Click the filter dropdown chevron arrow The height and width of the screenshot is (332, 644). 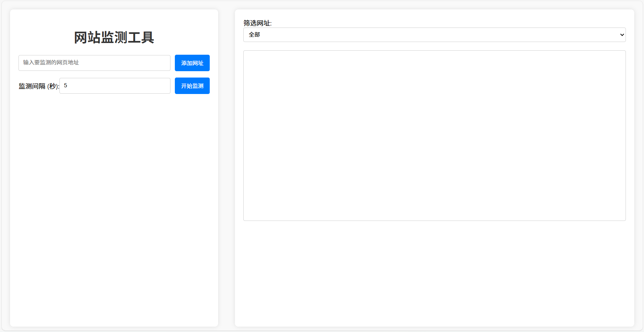622,35
